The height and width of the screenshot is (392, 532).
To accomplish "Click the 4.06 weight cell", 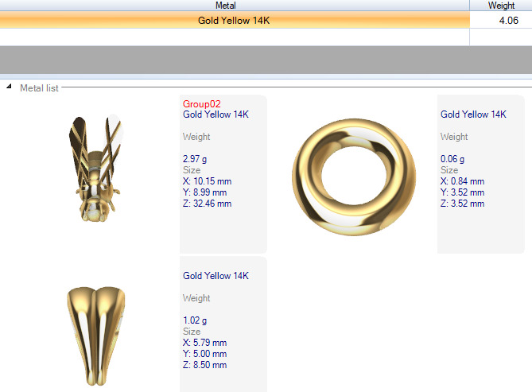I will (501, 21).
